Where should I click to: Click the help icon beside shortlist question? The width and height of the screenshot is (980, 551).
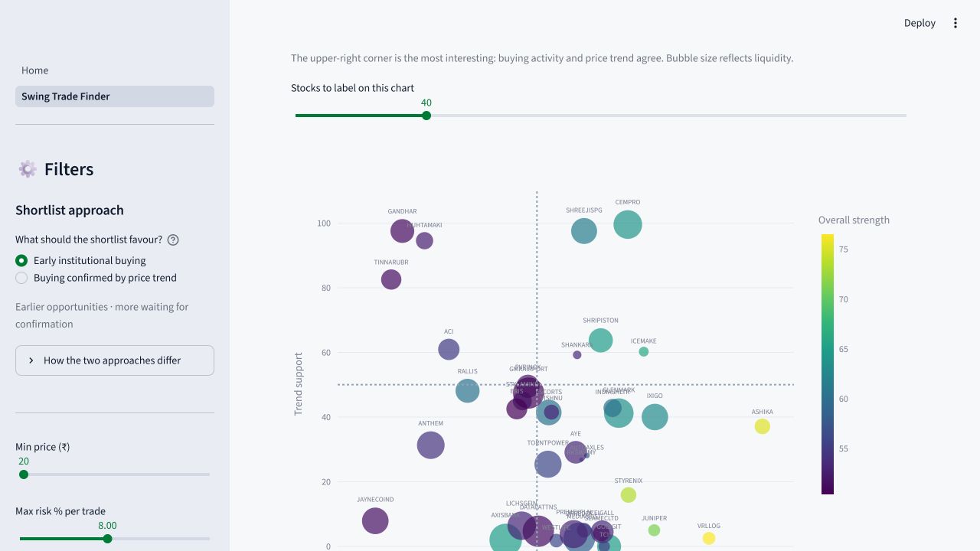pos(173,240)
